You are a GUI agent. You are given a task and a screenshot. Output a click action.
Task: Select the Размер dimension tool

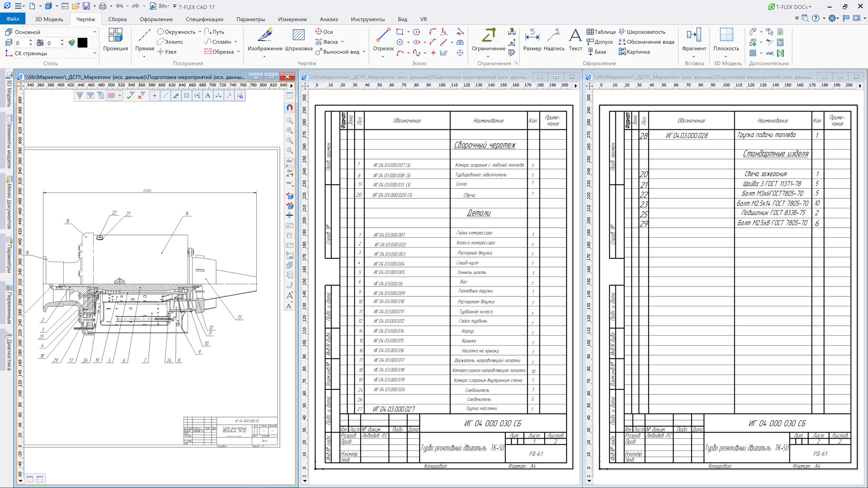[532, 39]
